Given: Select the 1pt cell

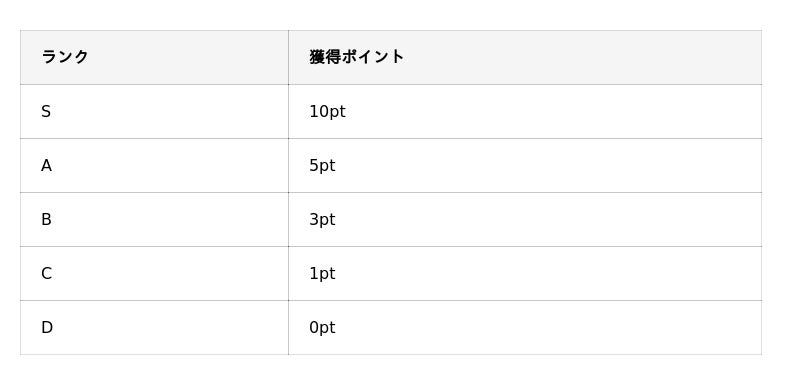Looking at the screenshot, I should pos(525,273).
